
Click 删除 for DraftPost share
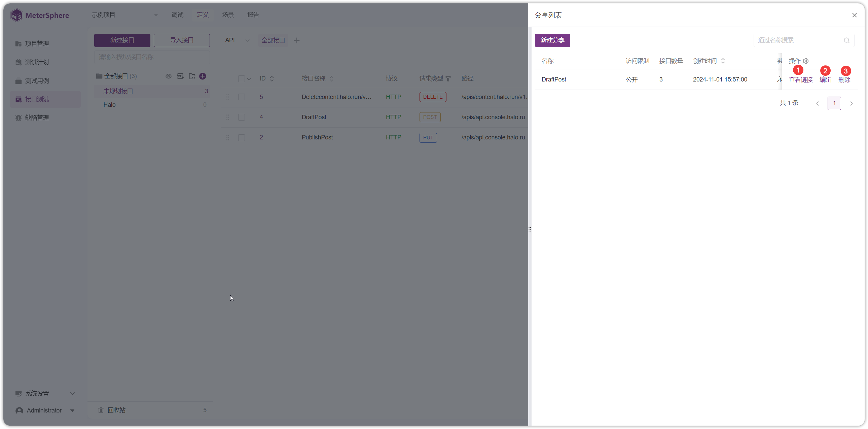[844, 79]
